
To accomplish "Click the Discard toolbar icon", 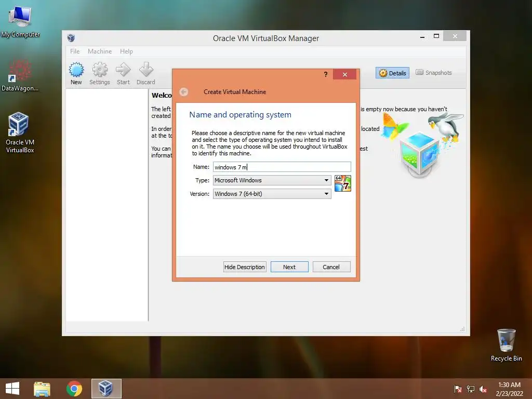I will (146, 73).
